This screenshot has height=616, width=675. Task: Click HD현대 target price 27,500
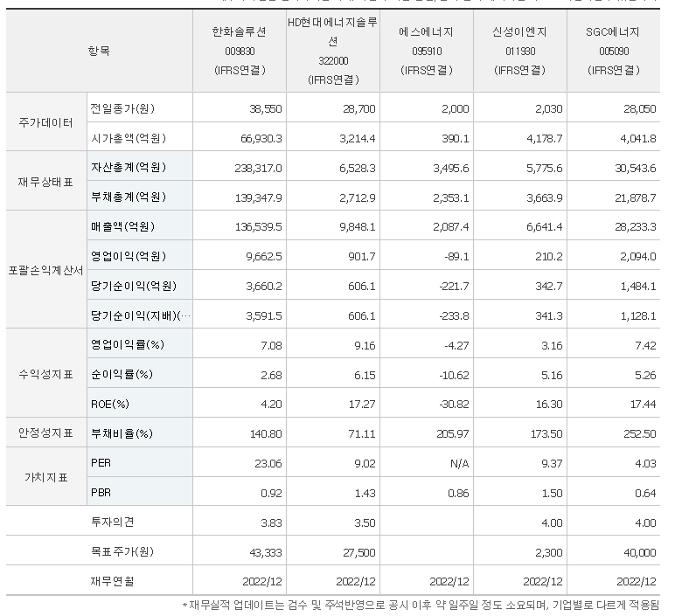coord(359,553)
